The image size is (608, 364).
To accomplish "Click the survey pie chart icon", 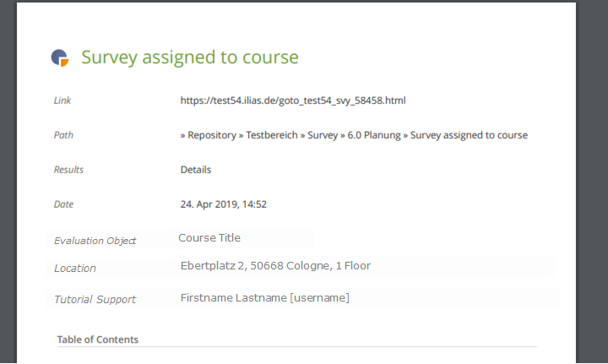I will [x=59, y=57].
